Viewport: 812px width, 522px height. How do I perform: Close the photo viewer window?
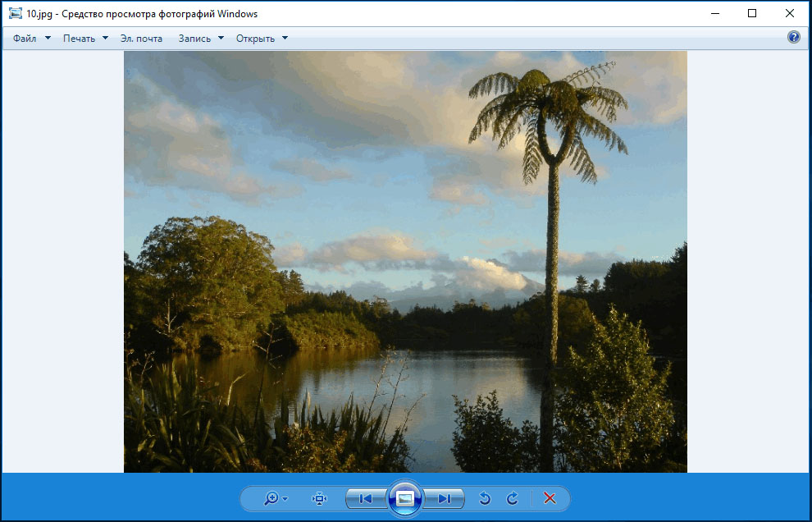coord(790,13)
